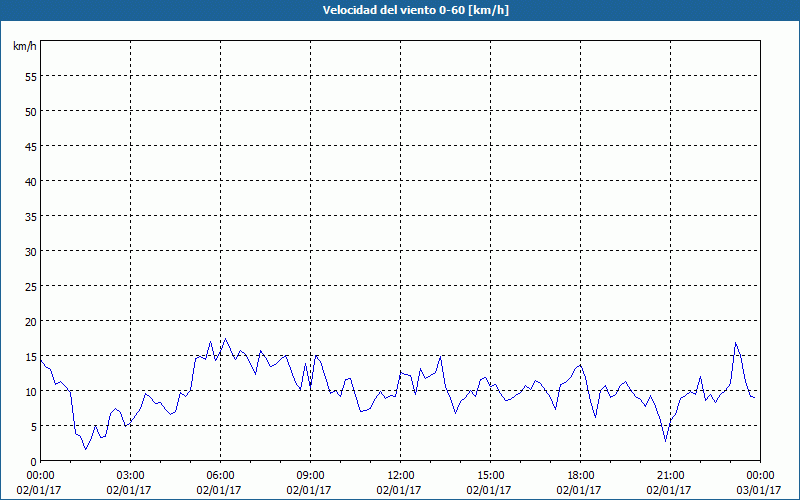Click the 12:00 time label
This screenshot has width=800, height=500.
[401, 476]
